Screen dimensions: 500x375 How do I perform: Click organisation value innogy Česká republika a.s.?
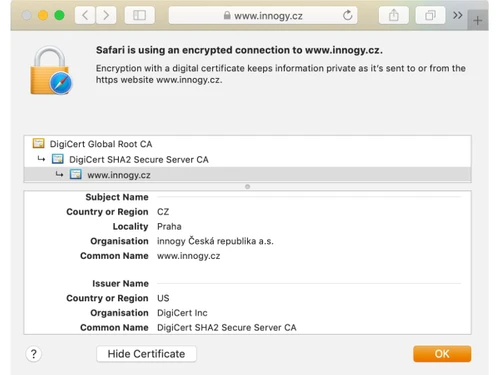click(215, 241)
